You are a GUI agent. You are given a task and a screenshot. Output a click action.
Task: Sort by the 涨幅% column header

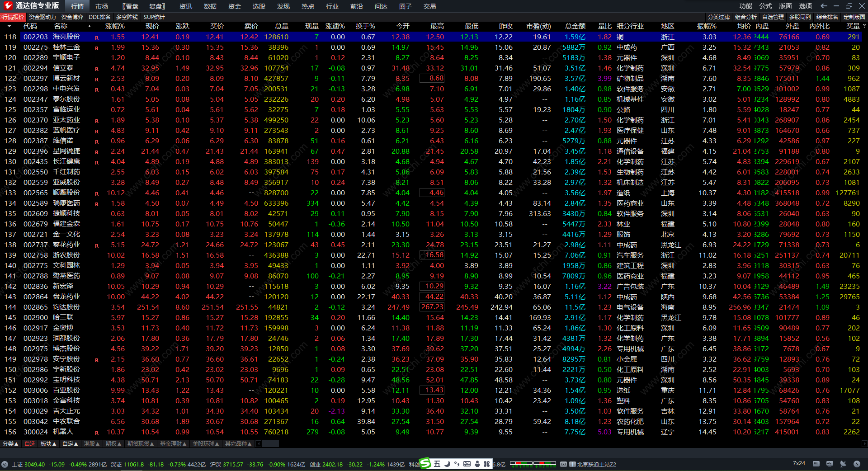click(x=115, y=26)
